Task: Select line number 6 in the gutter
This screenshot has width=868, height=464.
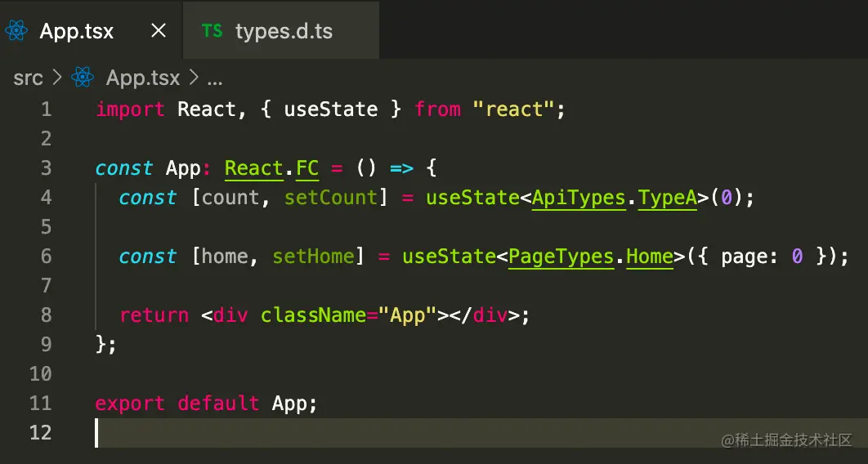Action: tap(45, 257)
